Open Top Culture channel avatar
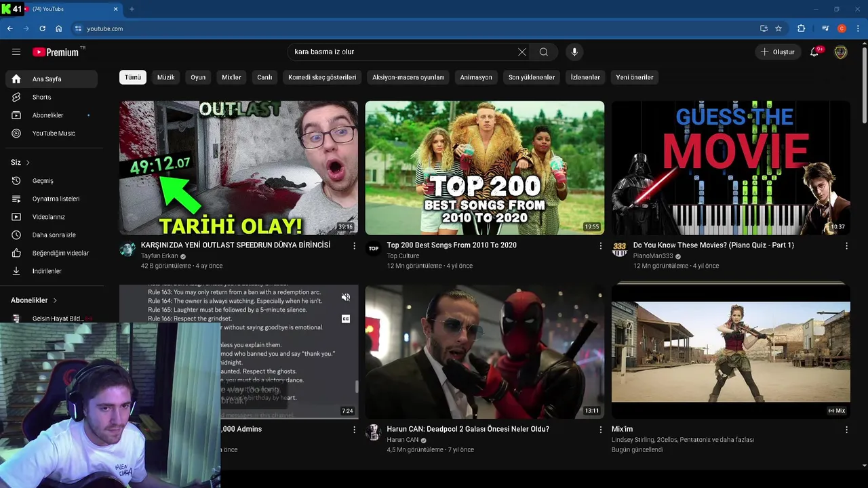The width and height of the screenshot is (868, 488). (374, 249)
